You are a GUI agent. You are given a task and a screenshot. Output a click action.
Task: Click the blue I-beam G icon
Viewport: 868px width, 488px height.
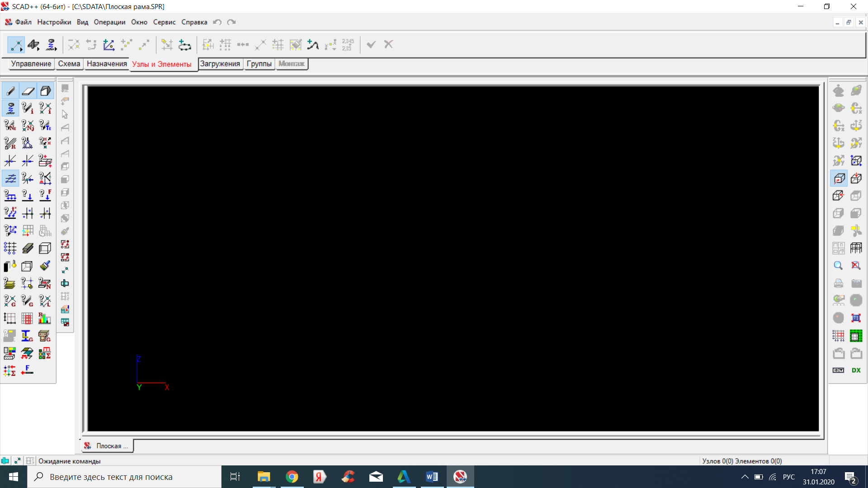[28, 336]
